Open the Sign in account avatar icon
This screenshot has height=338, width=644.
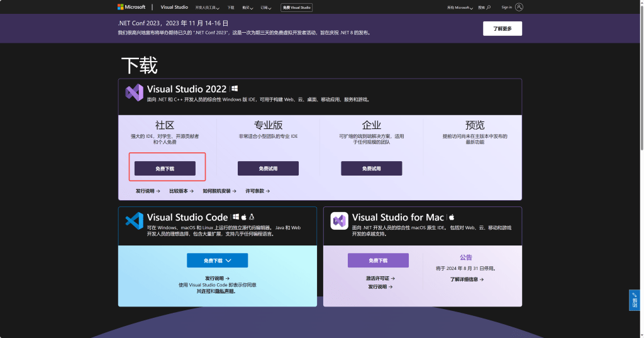[519, 8]
